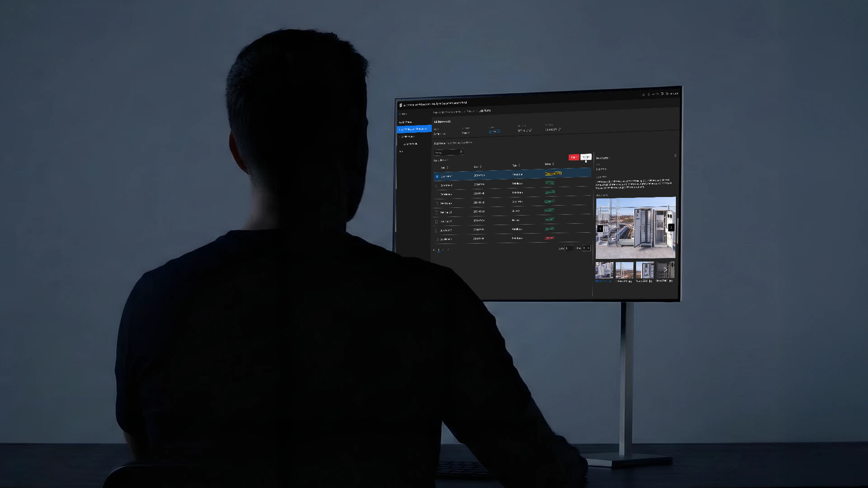Select the second attachment thumbnail image

[x=624, y=270]
